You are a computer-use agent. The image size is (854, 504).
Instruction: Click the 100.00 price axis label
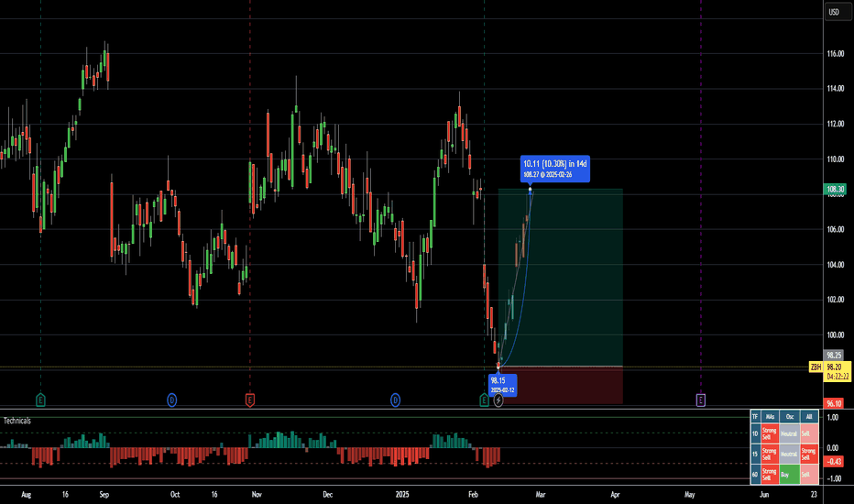835,335
